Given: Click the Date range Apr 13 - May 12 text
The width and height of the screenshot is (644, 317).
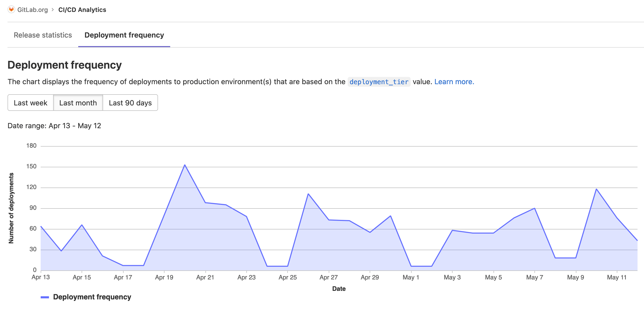Looking at the screenshot, I should 54,126.
